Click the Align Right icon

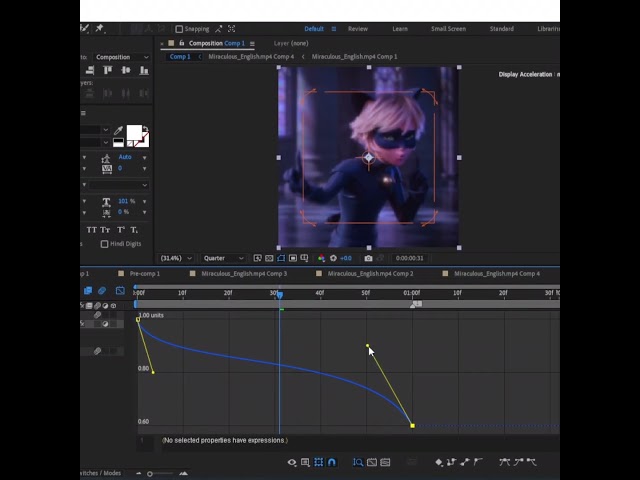[x=90, y=70]
